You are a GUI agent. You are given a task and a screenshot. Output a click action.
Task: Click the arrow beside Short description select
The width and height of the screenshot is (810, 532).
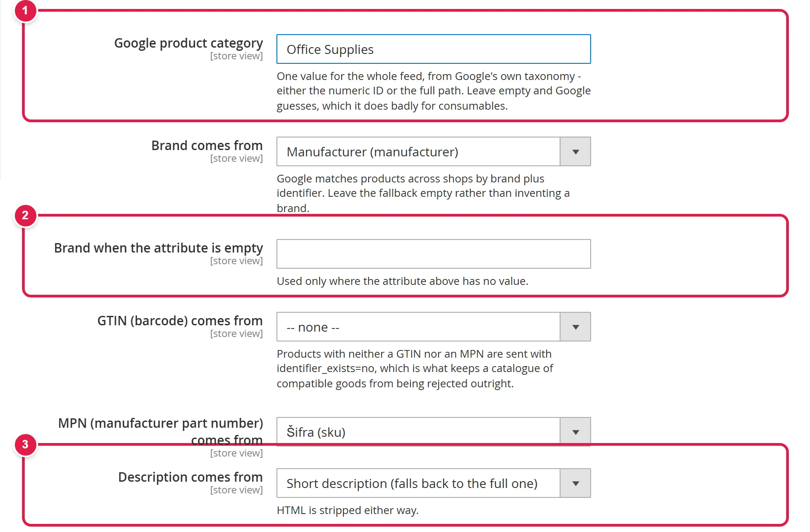tap(575, 483)
